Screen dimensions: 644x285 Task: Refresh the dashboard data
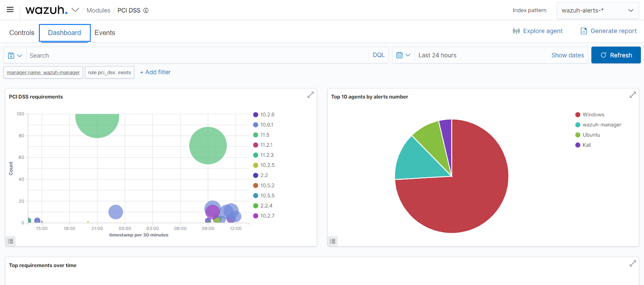[616, 55]
